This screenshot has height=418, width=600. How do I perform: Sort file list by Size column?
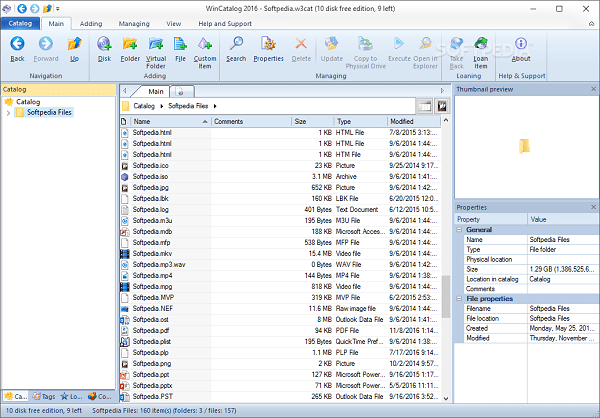click(x=312, y=121)
